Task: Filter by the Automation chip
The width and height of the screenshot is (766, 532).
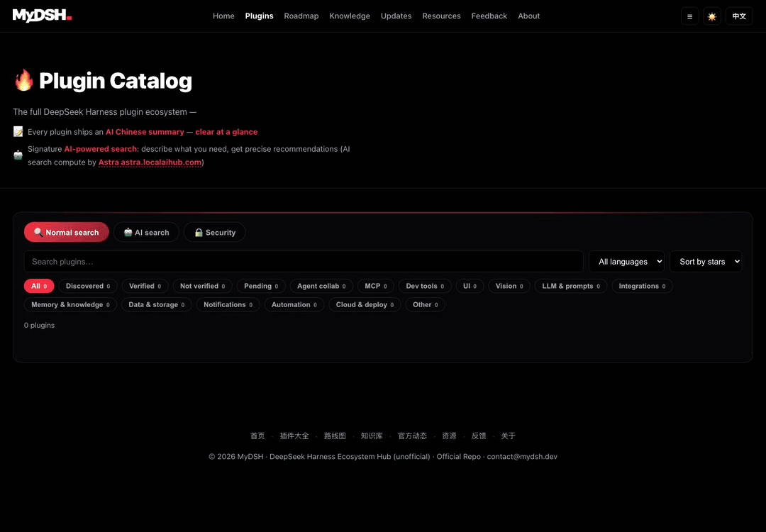Action: point(294,304)
